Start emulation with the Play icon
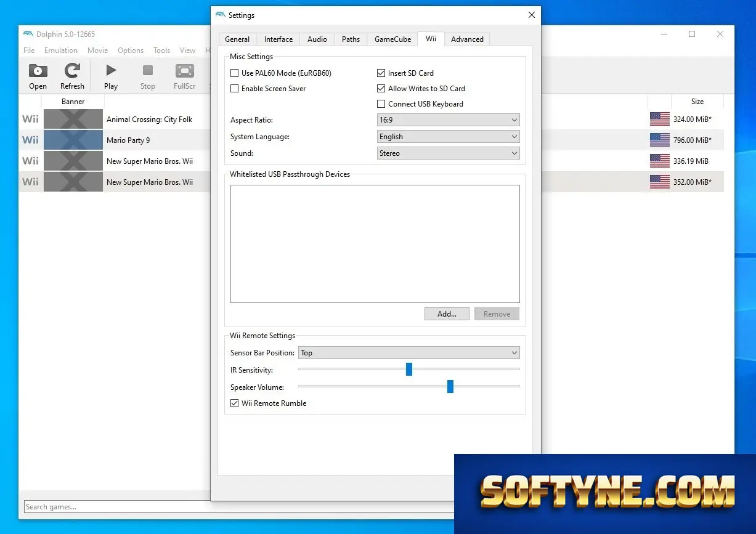Image resolution: width=756 pixels, height=534 pixels. (111, 71)
